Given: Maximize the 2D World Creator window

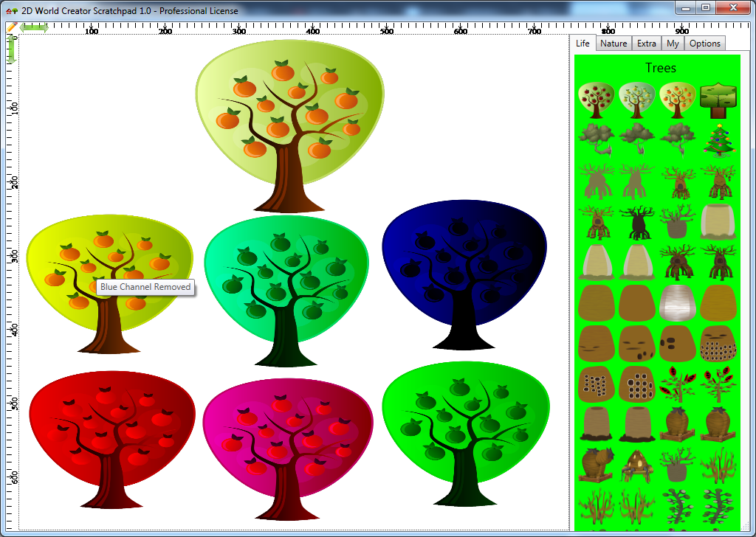Looking at the screenshot, I should tap(706, 7).
